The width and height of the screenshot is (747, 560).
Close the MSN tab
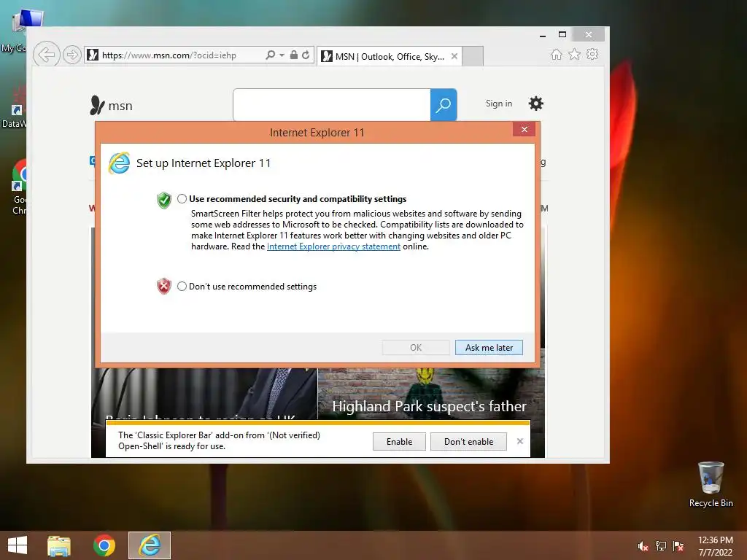tap(454, 56)
